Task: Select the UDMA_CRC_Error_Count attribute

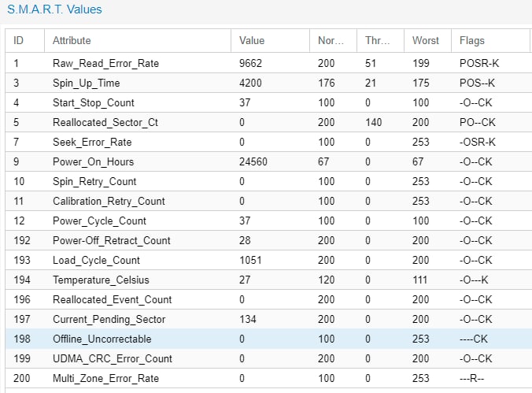Action: 113,358
